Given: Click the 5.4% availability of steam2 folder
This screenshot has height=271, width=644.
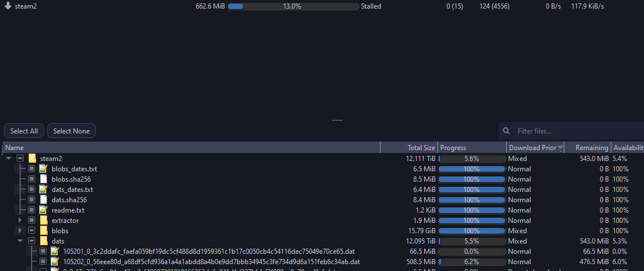Looking at the screenshot, I should pos(620,159).
